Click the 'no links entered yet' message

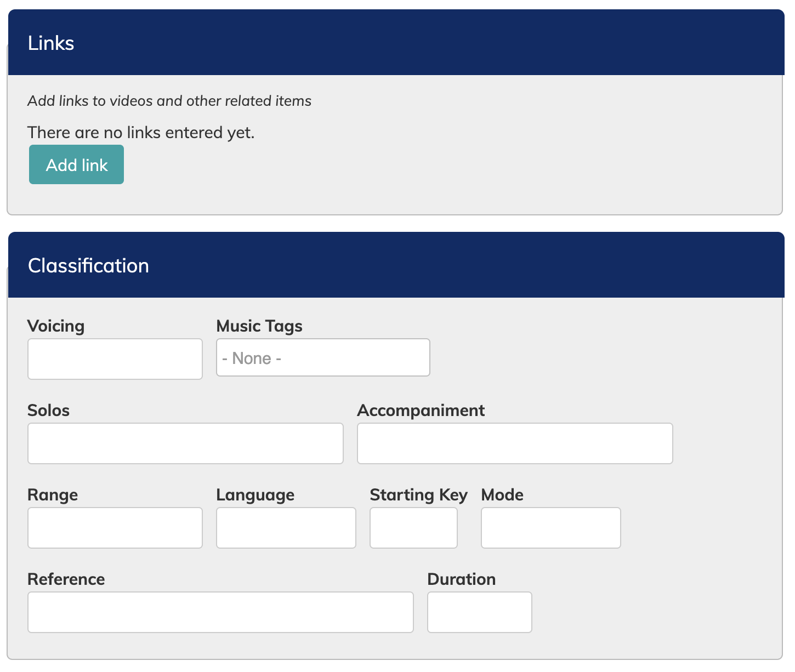tap(141, 133)
